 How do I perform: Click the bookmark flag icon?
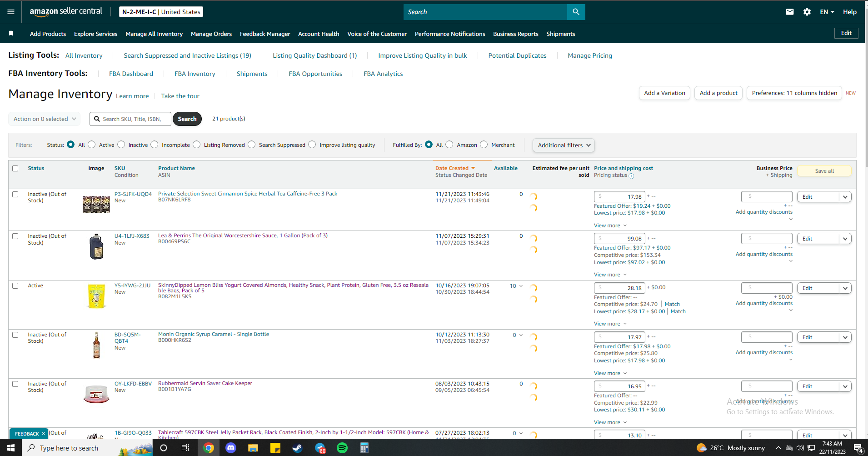(11, 33)
